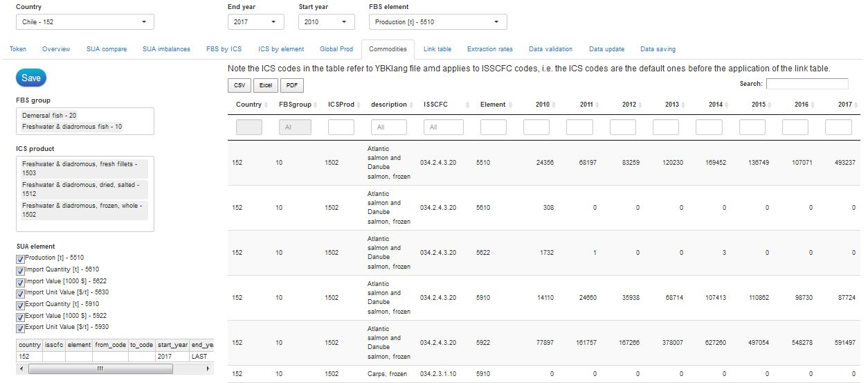Focus the table Search input field
This screenshot has height=383, width=868.
click(806, 84)
